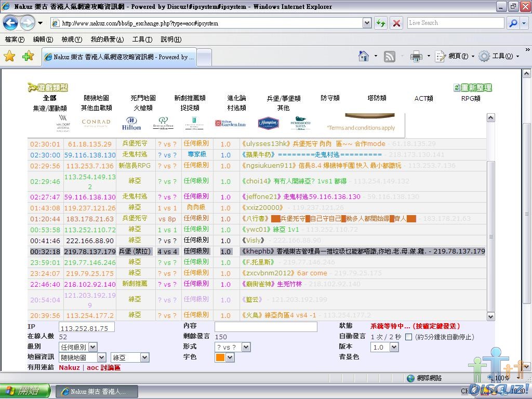Open the Favorites star icon

coord(9,57)
